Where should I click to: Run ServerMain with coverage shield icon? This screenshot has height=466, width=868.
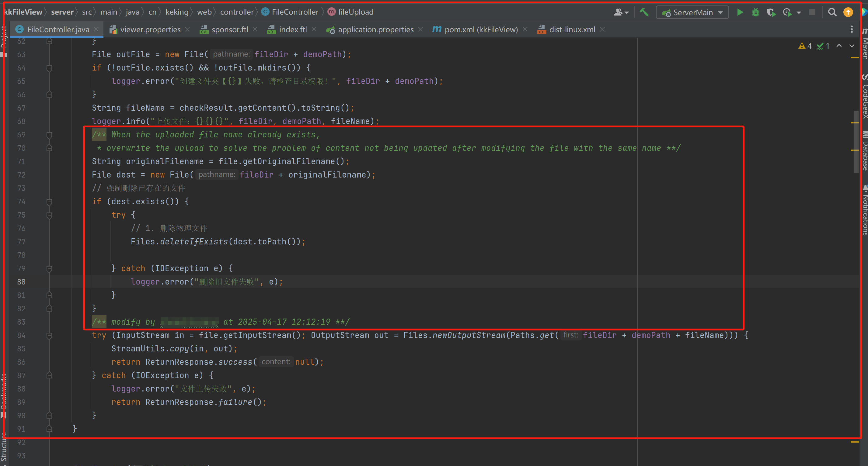(x=771, y=12)
